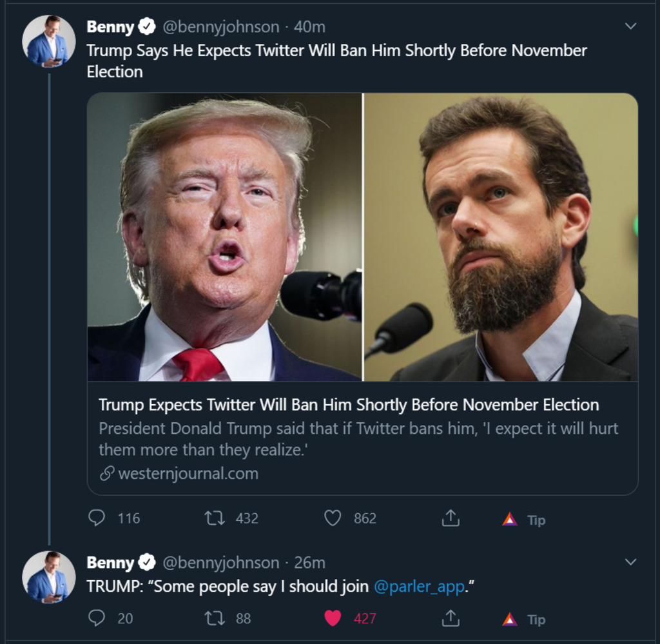This screenshot has width=660, height=644.
Task: Click the article headline in link card
Action: 349,405
